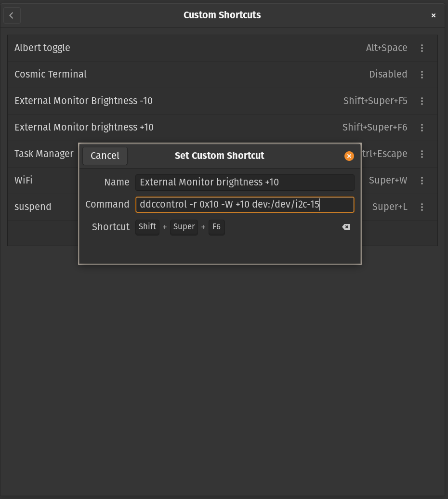
Task: Open the options menu for Cosmic Terminal
Action: click(422, 75)
